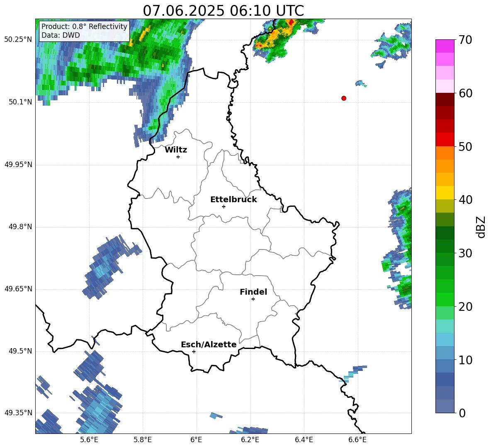
Task: Click the Findel cross marker
Action: [253, 299]
